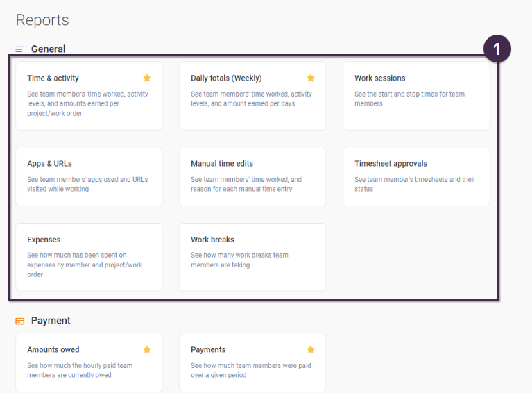View the Payments report card
Screen dimensions: 532x393
pyautogui.click(x=252, y=362)
